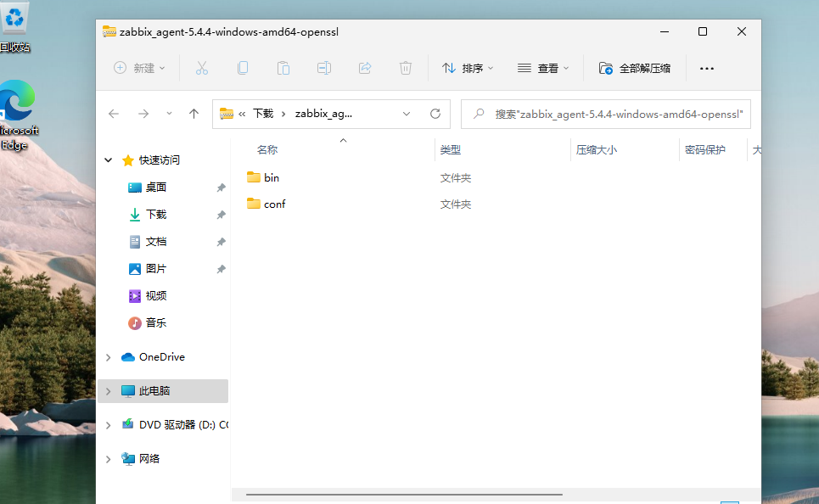Click 文件夹 type text in conf row

[456, 204]
